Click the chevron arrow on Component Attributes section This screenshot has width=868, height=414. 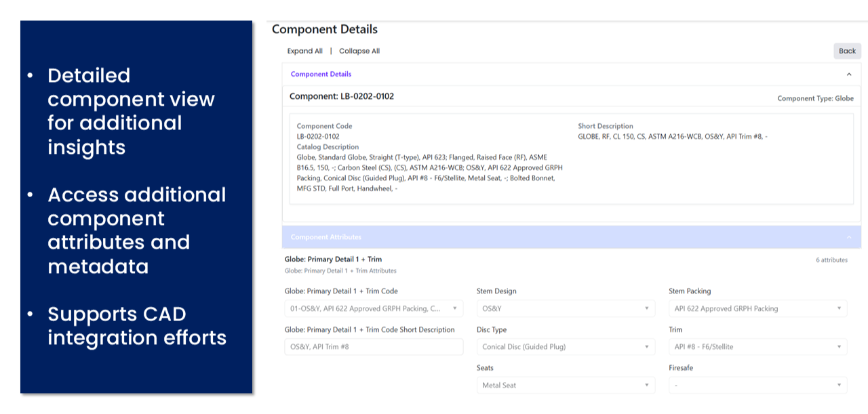(x=848, y=236)
